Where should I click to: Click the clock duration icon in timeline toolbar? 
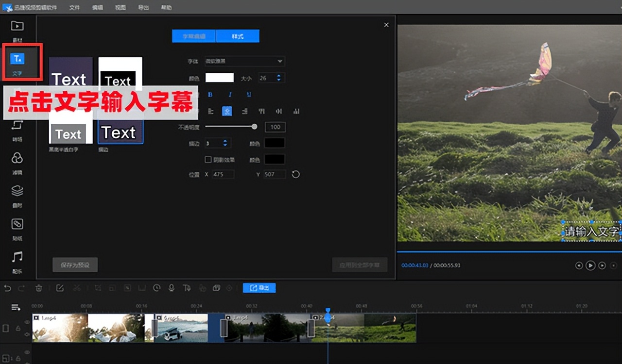156,288
